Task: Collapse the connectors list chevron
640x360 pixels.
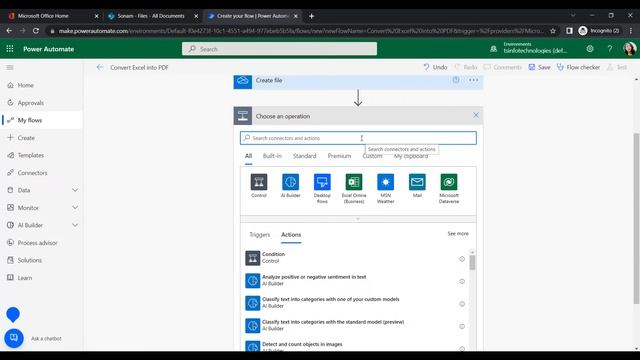Action: click(358, 219)
